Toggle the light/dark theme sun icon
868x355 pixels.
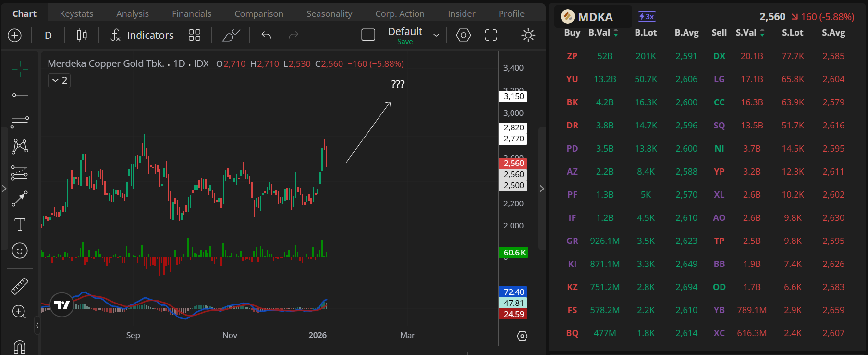[528, 35]
